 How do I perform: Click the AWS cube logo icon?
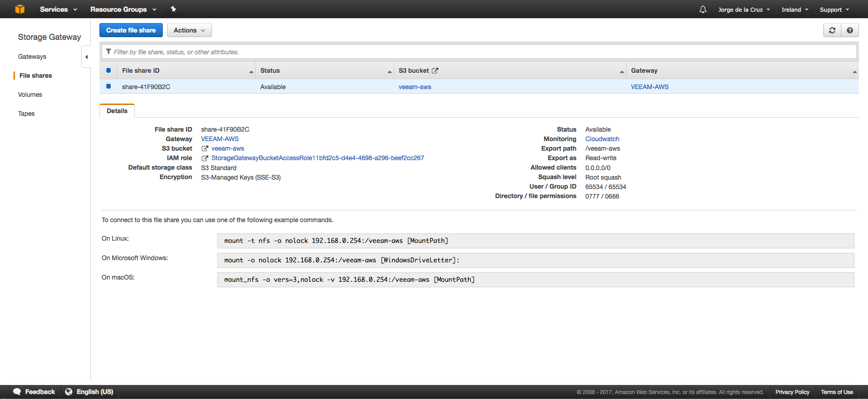20,9
